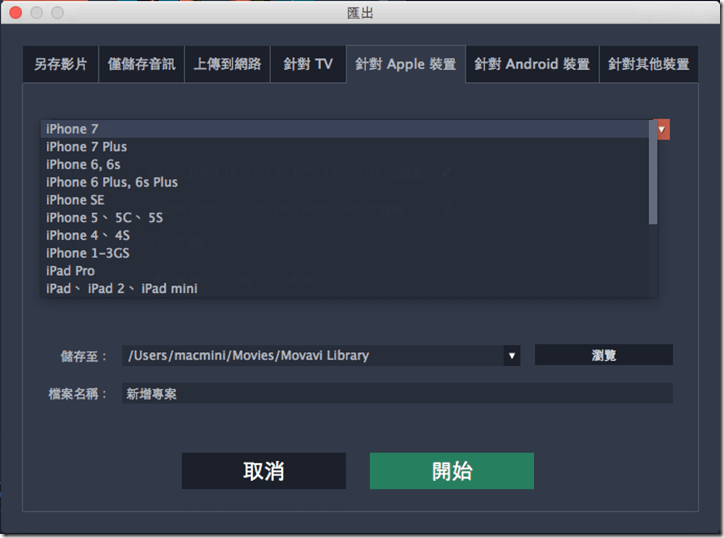724x538 pixels.
Task: Click the /Users/macmini/Movies/Movavi Library path field
Action: (x=313, y=356)
